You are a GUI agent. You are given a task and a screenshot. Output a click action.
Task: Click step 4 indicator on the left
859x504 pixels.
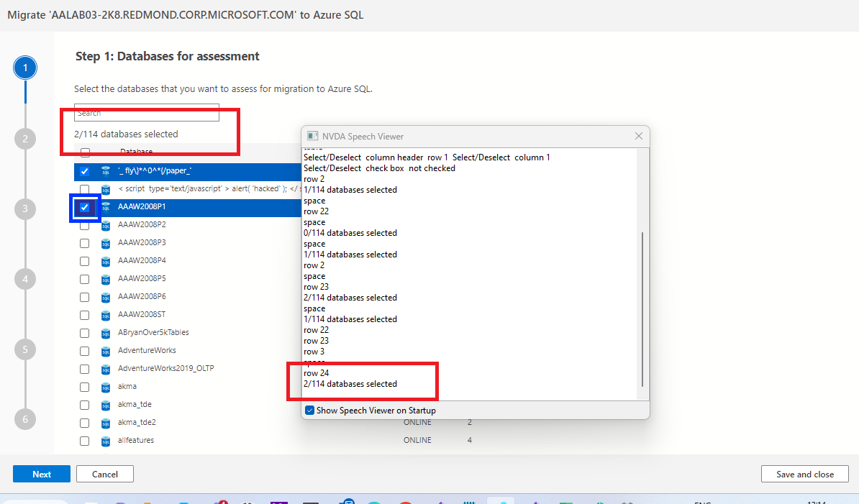[25, 279]
